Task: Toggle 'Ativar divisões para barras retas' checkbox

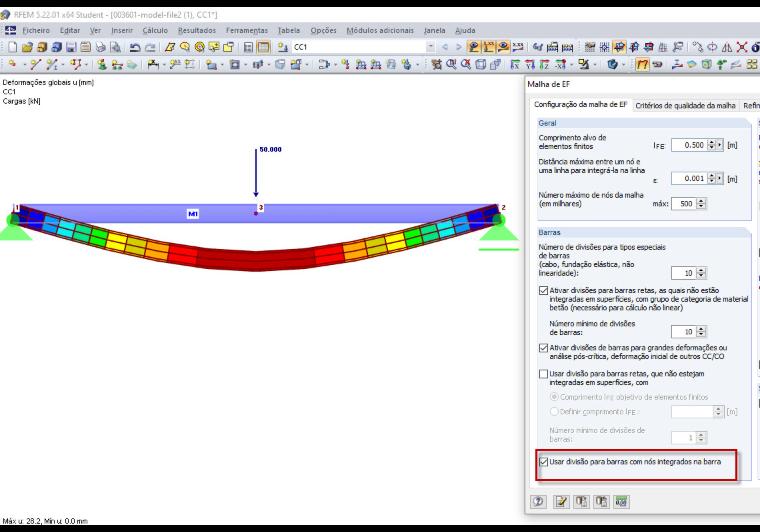Action: [543, 291]
